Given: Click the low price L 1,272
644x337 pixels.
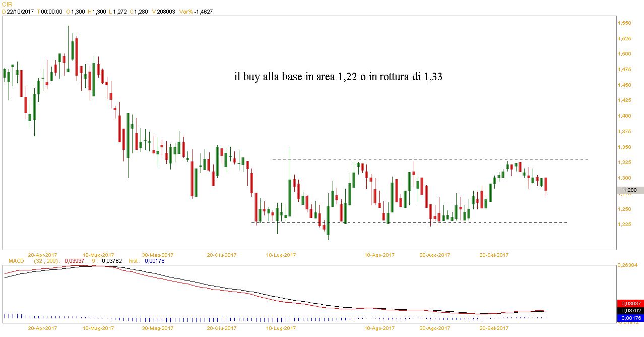Looking at the screenshot, I should point(118,11).
